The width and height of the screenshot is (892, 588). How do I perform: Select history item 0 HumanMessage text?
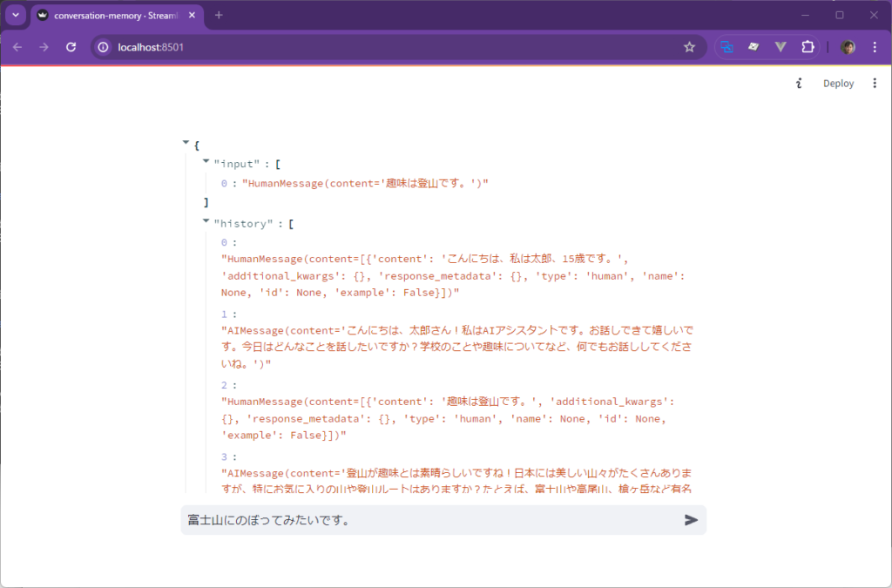pos(453,276)
